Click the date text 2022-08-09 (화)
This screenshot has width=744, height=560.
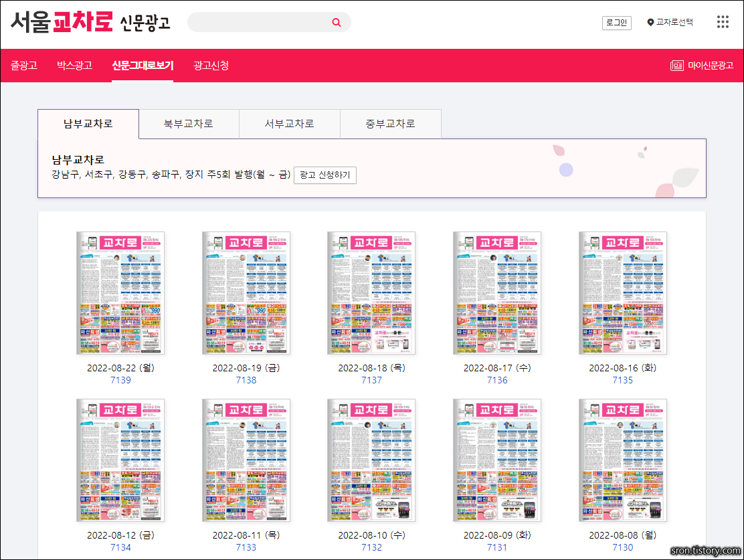497,535
